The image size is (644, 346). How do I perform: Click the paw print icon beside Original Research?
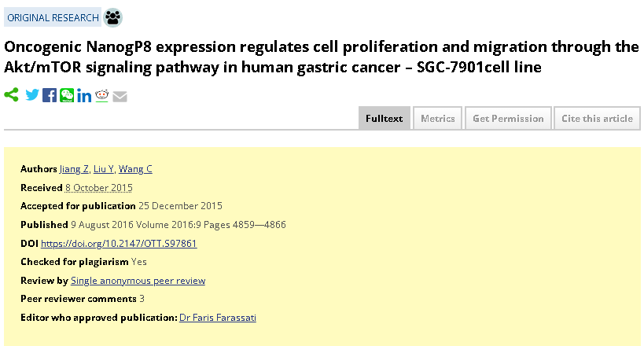[112, 17]
